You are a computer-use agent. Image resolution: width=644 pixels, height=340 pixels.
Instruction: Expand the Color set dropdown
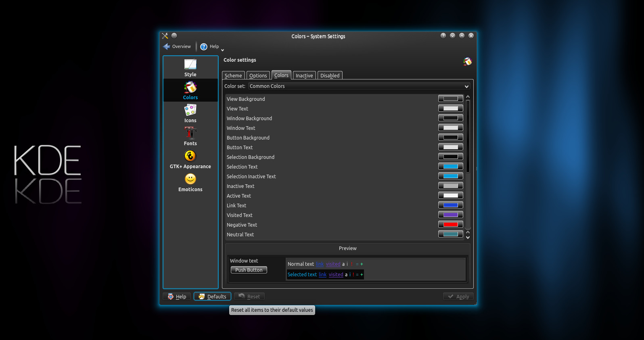(359, 86)
